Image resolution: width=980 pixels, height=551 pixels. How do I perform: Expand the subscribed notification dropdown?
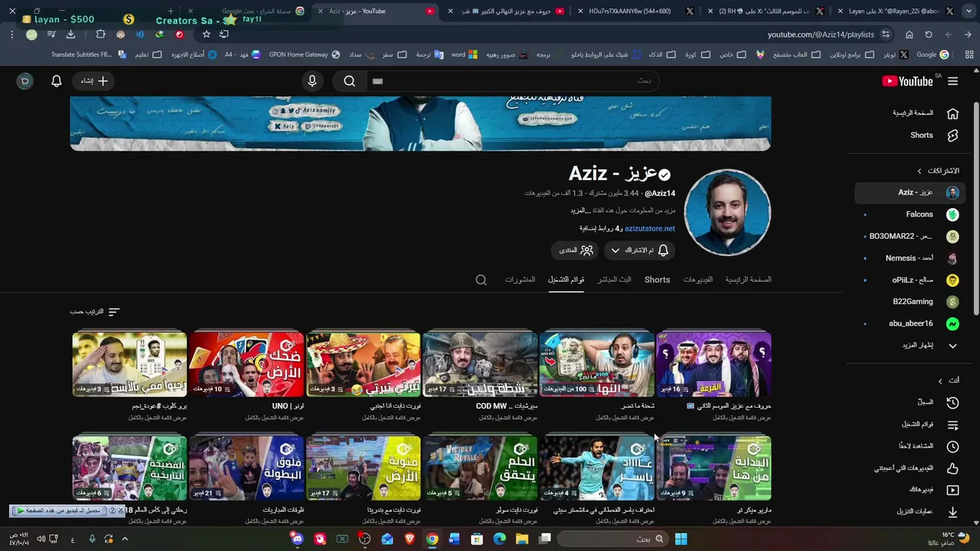point(640,250)
